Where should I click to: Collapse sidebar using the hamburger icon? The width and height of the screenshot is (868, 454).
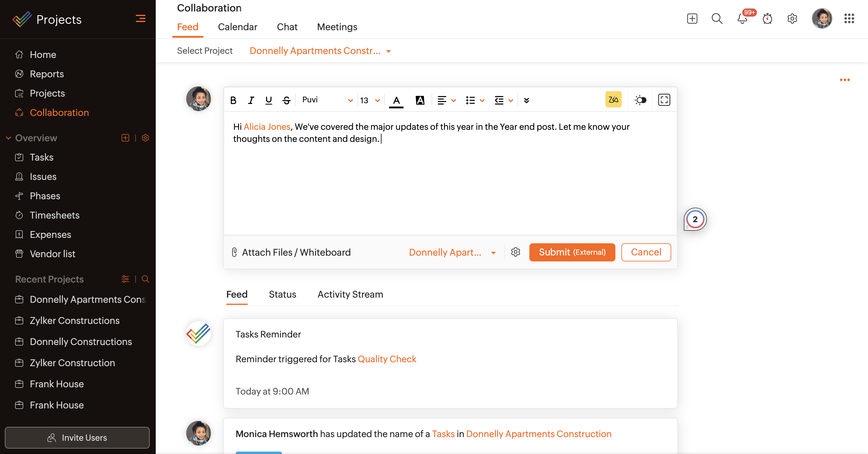click(141, 18)
